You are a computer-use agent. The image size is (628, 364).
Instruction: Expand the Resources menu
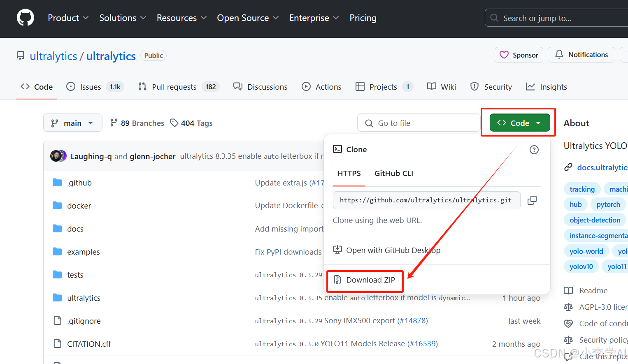[x=181, y=18]
